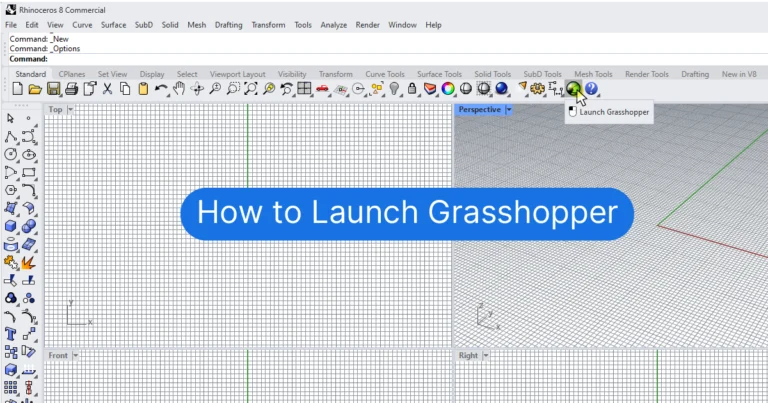Switch to the SubD Tools tab
Screen dimensions: 768x403
pyautogui.click(x=543, y=74)
